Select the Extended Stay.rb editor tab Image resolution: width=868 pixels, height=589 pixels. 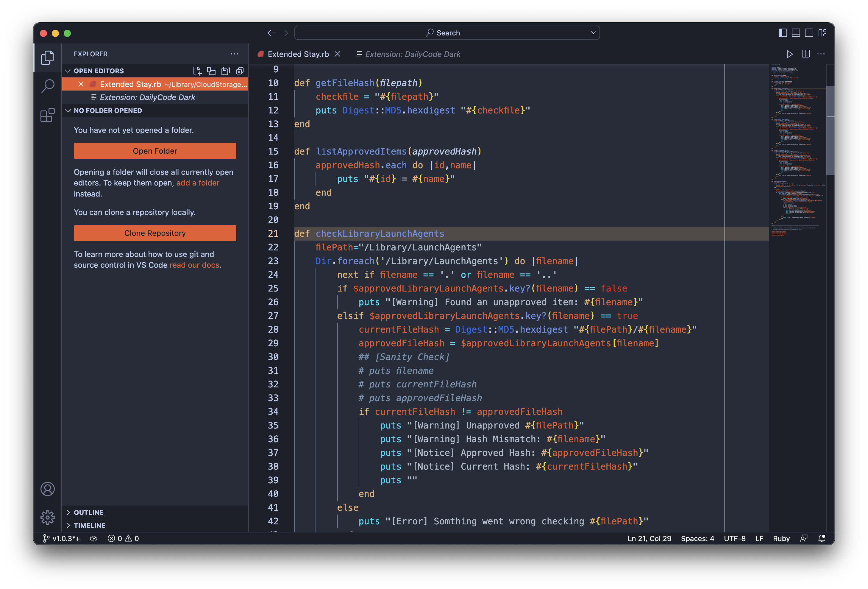[x=298, y=54]
